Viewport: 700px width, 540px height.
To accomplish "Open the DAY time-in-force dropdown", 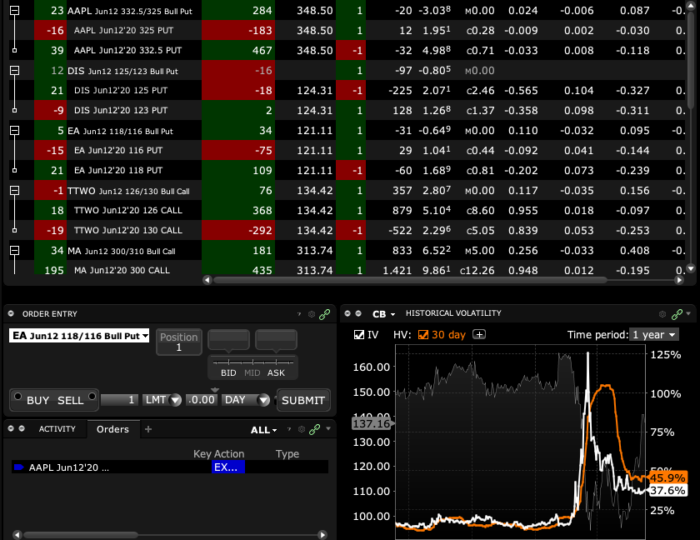I will coord(247,400).
